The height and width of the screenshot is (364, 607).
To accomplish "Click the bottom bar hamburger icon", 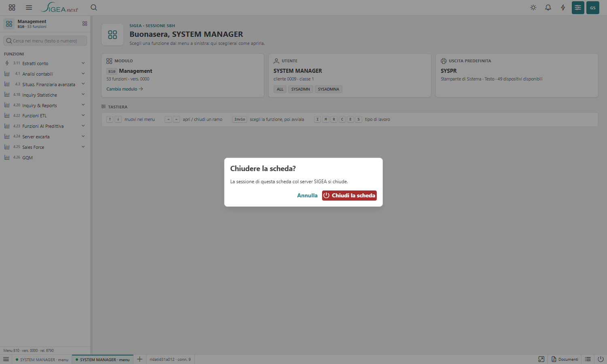I will click(6, 359).
